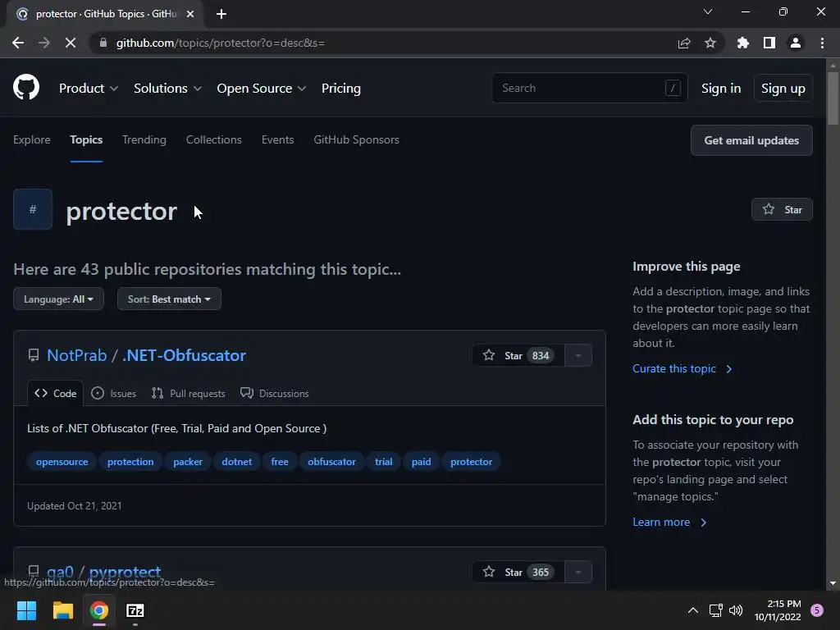The height and width of the screenshot is (630, 840).
Task: Show hidden system tray icons
Action: point(692,610)
